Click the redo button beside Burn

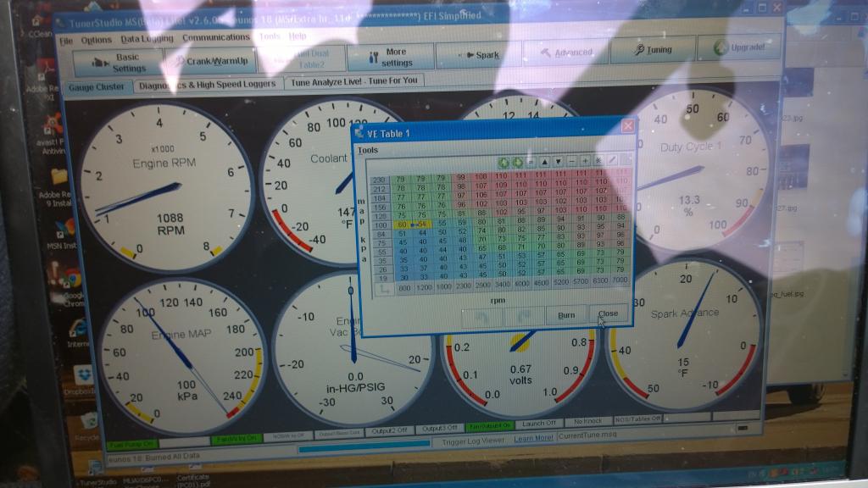coord(524,317)
